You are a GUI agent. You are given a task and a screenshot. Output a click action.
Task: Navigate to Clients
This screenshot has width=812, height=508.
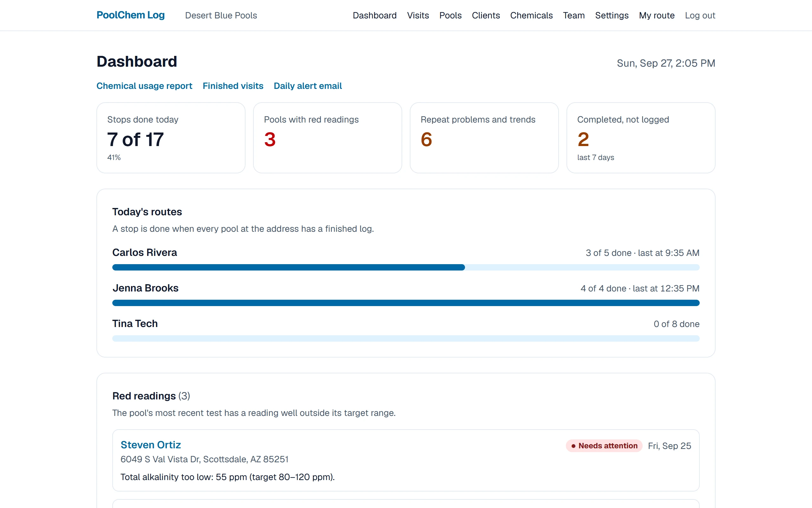[486, 16]
